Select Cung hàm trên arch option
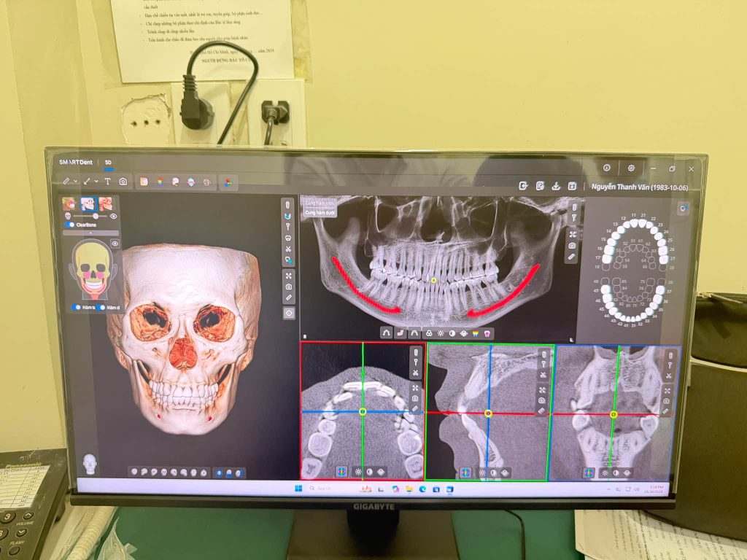This screenshot has height=560, width=747. (x=320, y=203)
